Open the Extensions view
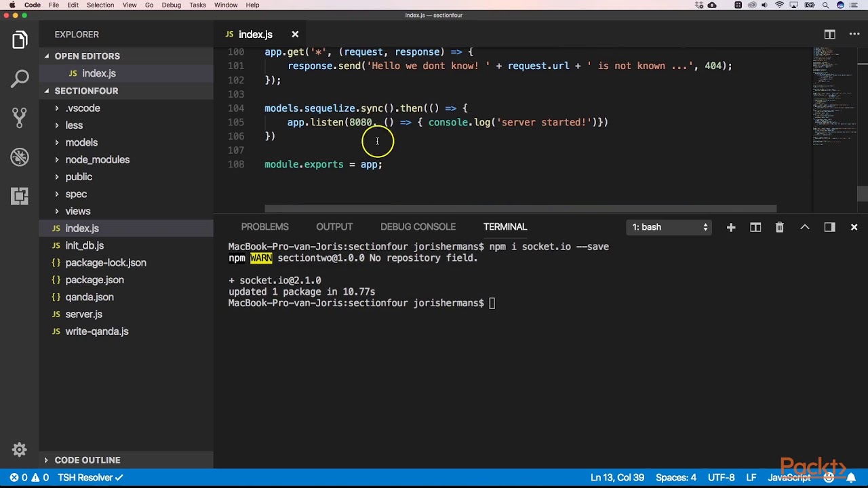This screenshot has width=868, height=488. [20, 196]
